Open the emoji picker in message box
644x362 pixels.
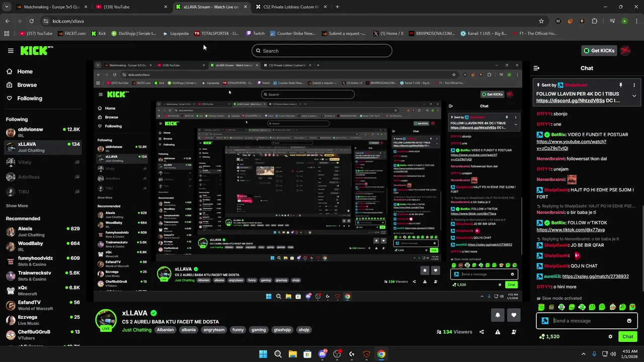[629, 321]
